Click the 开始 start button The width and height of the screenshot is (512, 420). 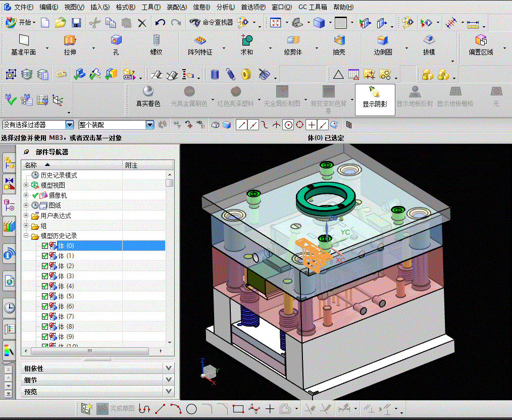(20, 23)
